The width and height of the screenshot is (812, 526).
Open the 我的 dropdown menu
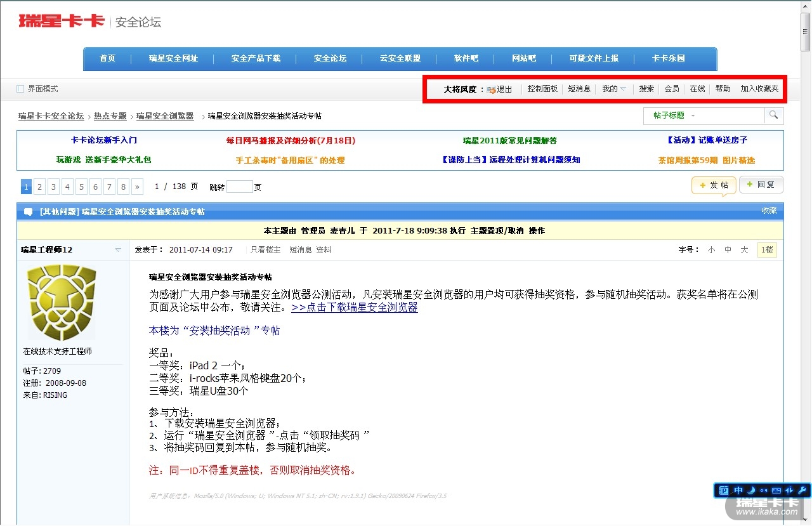pyautogui.click(x=614, y=89)
